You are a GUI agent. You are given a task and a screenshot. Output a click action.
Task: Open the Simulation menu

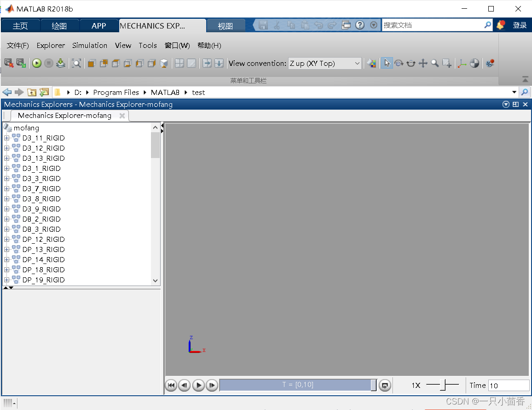click(x=89, y=45)
